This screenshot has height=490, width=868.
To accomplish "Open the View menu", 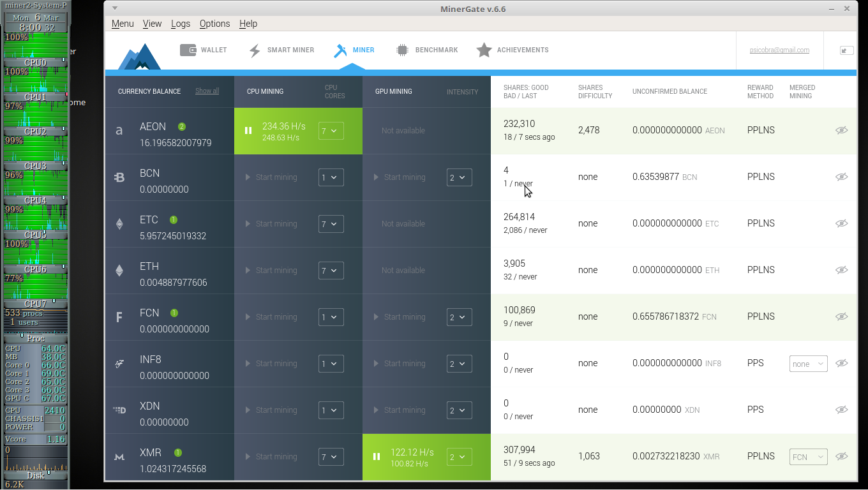I will pos(152,24).
